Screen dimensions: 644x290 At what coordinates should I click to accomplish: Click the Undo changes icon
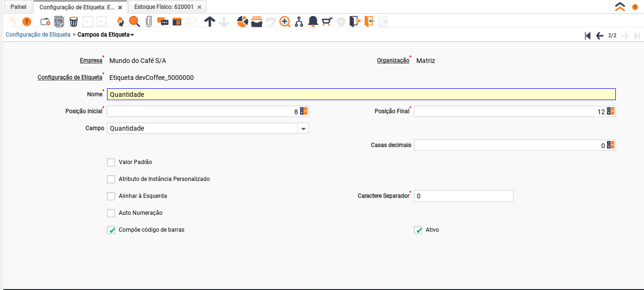(x=13, y=22)
